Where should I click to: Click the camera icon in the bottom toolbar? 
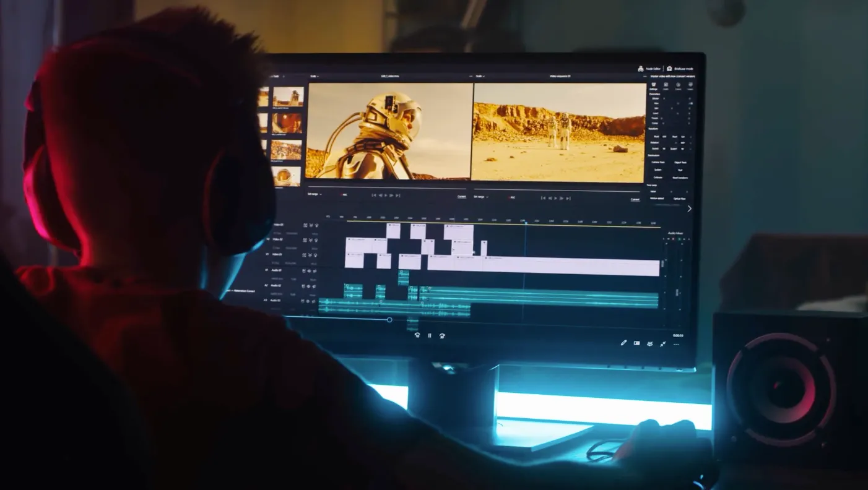click(637, 342)
